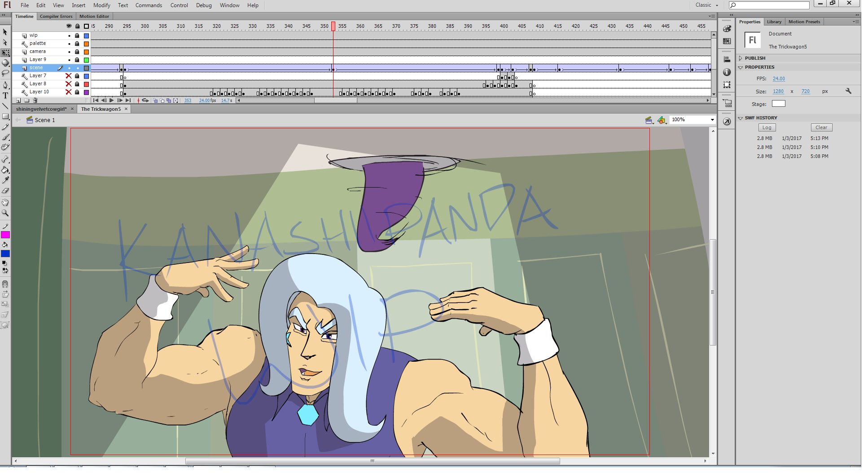
Task: Click the Stage background color swatch
Action: 779,104
